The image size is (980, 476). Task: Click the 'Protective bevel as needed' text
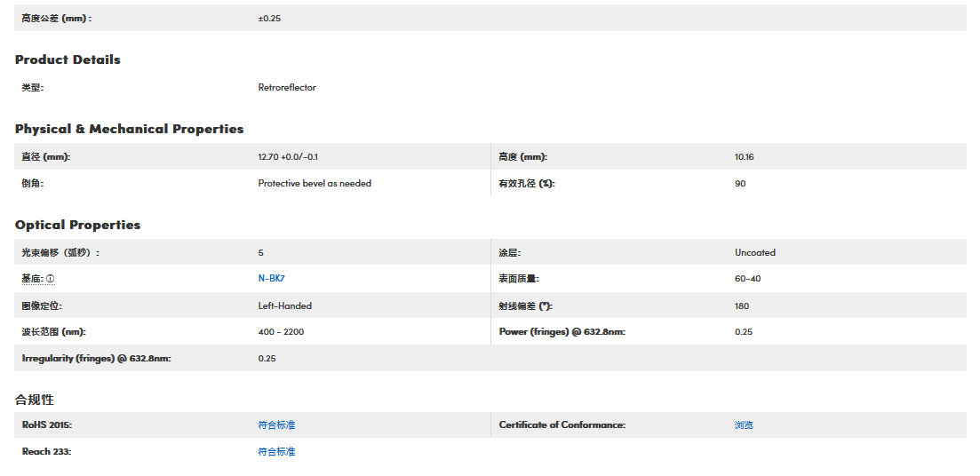(315, 184)
